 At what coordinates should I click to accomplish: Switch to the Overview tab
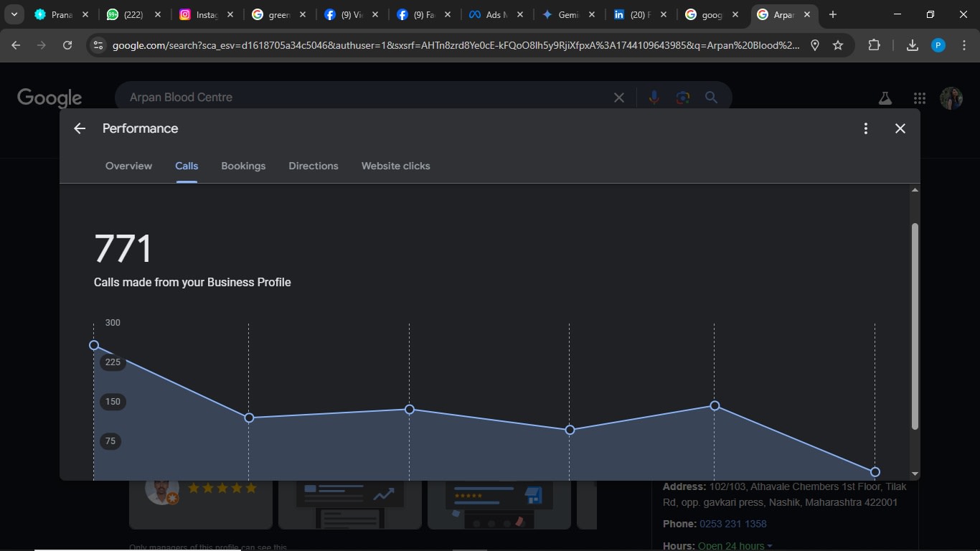click(x=128, y=166)
